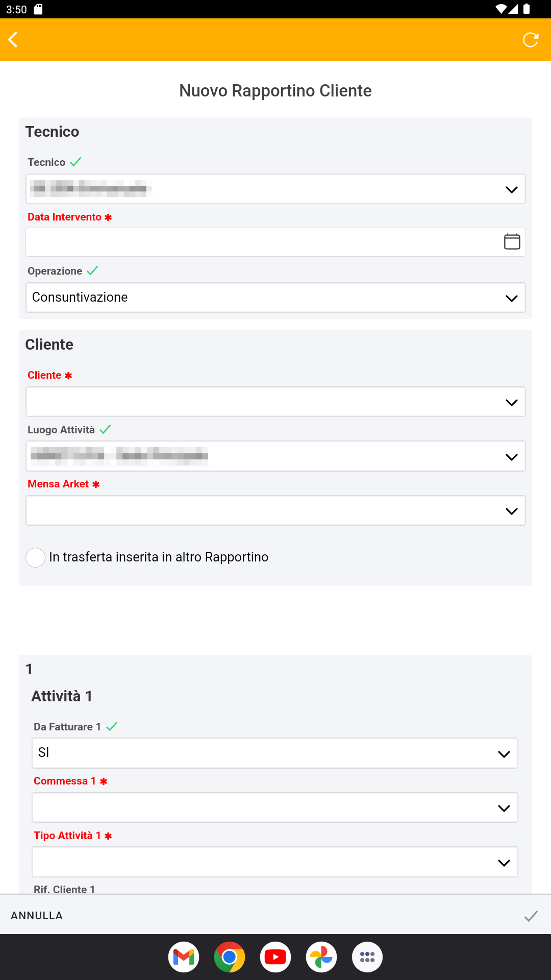The image size is (551, 980).
Task: Confirm form with bottom checkmark icon
Action: coord(531,916)
